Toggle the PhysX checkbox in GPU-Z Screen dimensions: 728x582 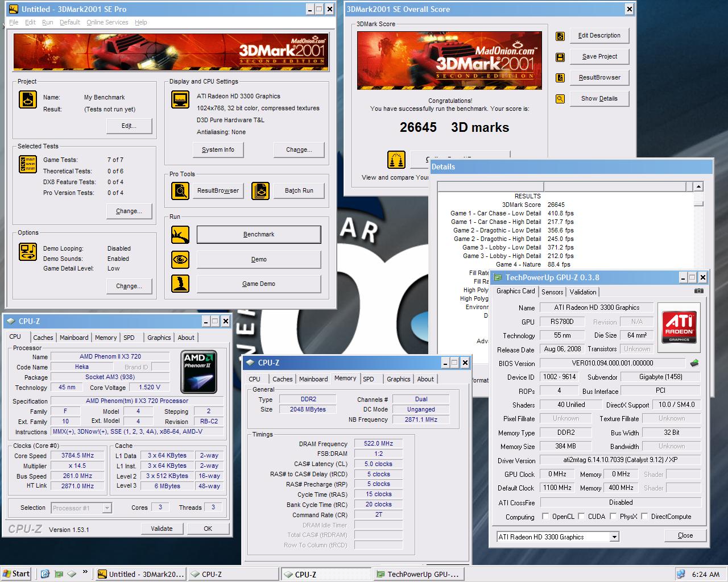coord(613,517)
